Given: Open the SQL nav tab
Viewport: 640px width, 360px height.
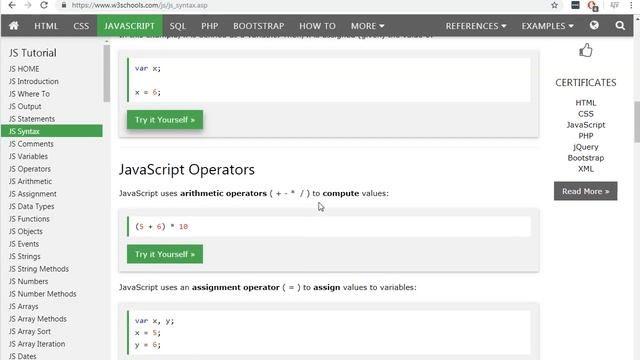Looking at the screenshot, I should [x=178, y=26].
